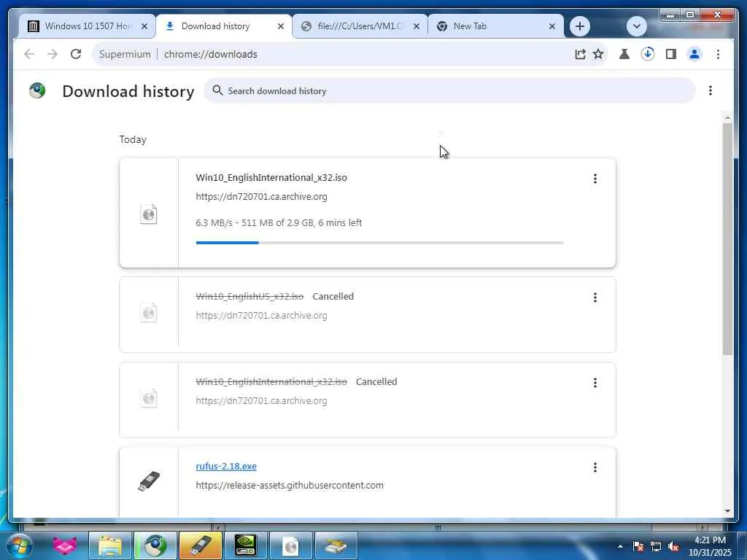The width and height of the screenshot is (747, 560).
Task: Click the forward navigation arrow
Action: (53, 54)
